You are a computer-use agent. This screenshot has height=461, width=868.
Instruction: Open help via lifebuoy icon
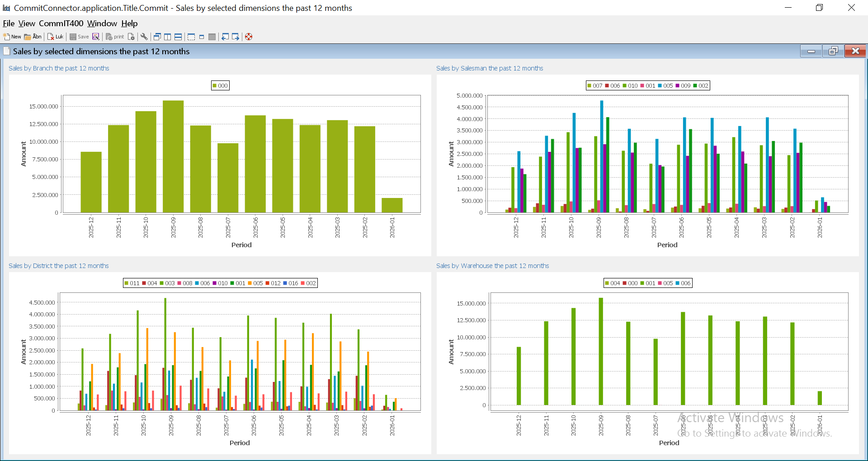(x=249, y=37)
